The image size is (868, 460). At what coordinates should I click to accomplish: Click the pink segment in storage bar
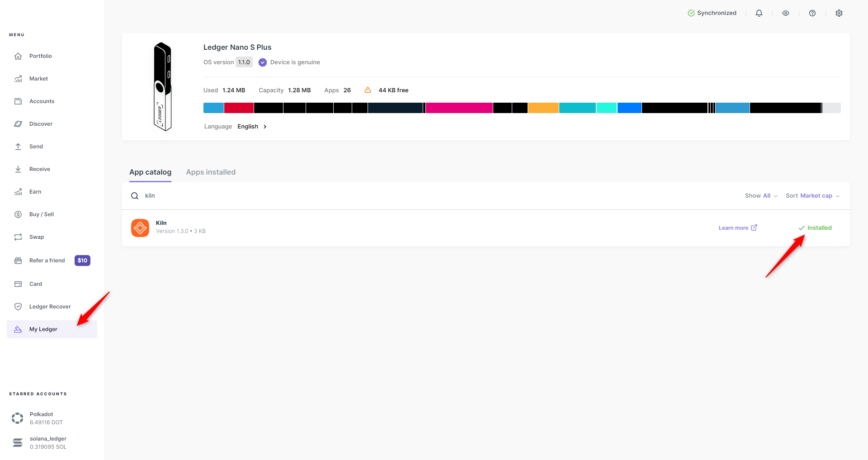click(x=459, y=108)
